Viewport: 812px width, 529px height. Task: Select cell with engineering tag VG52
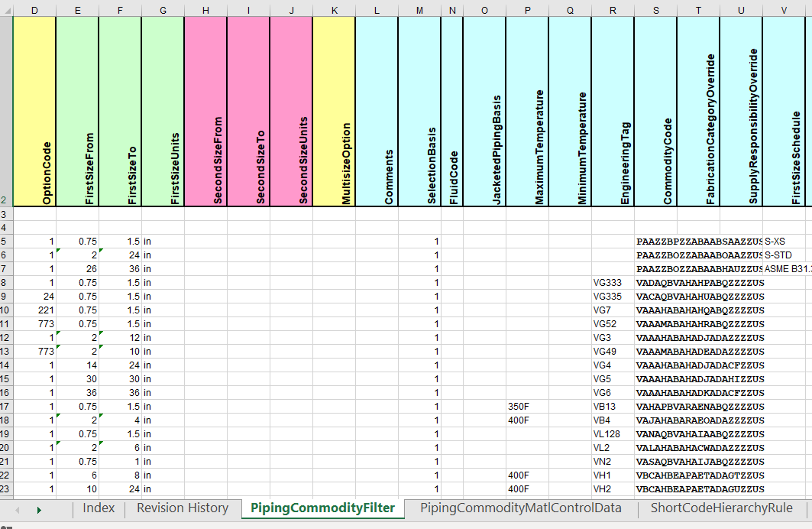coord(613,324)
